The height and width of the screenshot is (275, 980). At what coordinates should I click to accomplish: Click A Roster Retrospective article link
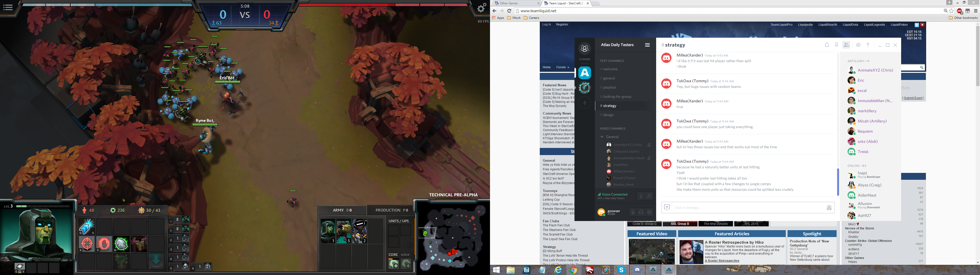tap(722, 260)
